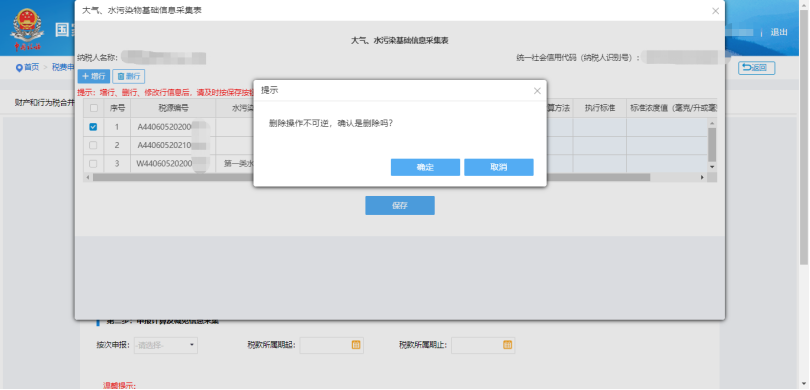Click the 保存 save button
Screen dimensions: 810x390
pos(400,205)
